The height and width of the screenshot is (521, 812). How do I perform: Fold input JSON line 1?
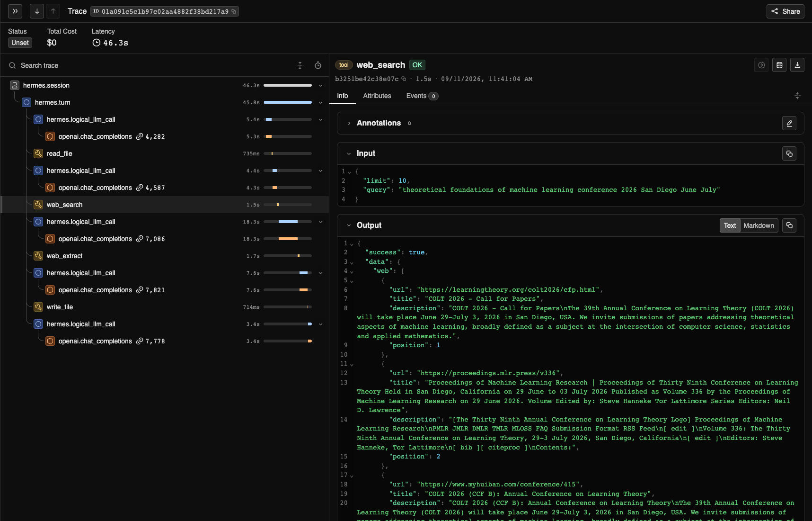pos(349,172)
